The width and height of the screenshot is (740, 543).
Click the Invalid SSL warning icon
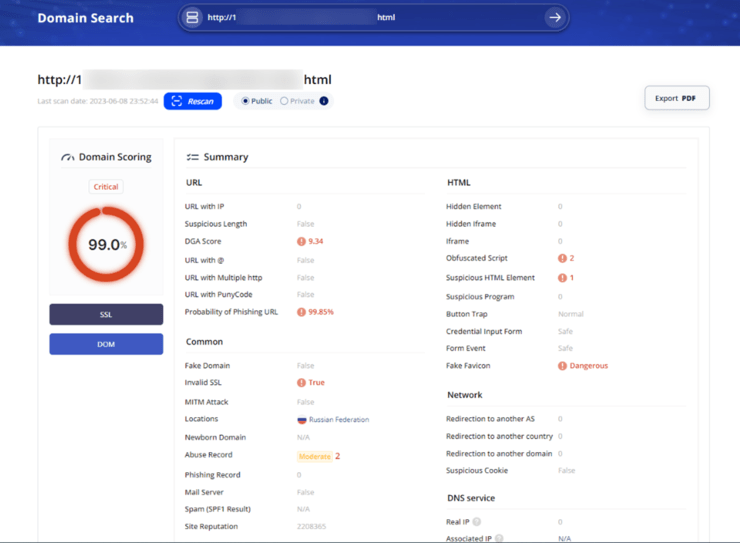[301, 383]
